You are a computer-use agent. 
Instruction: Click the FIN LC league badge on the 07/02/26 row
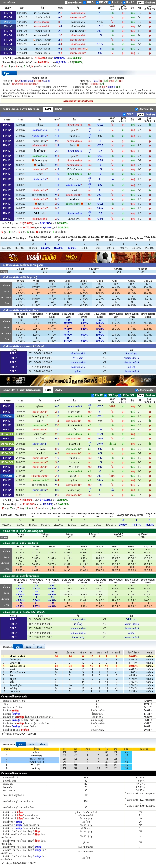pos(8,26)
